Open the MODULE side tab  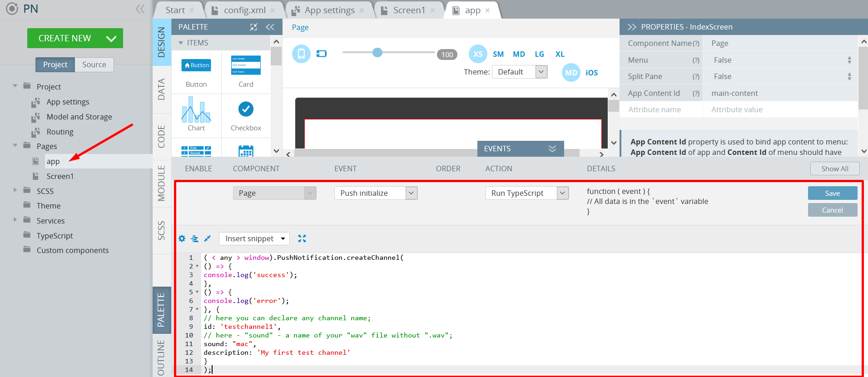[162, 184]
